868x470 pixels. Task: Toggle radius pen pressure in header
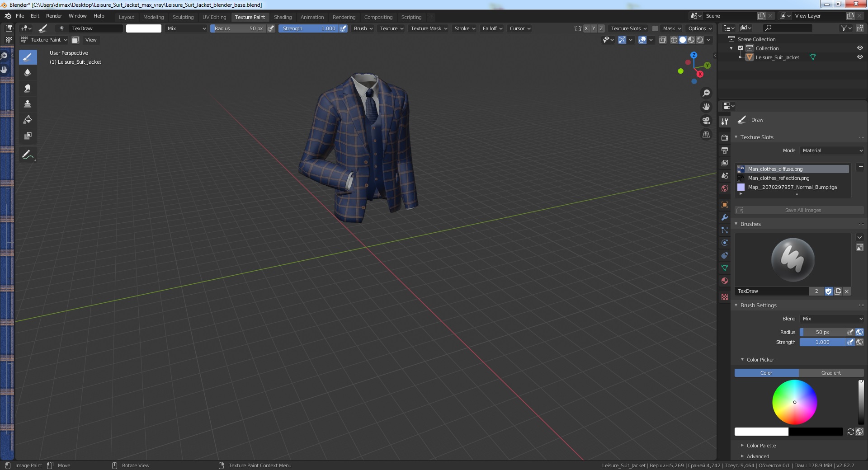[271, 28]
